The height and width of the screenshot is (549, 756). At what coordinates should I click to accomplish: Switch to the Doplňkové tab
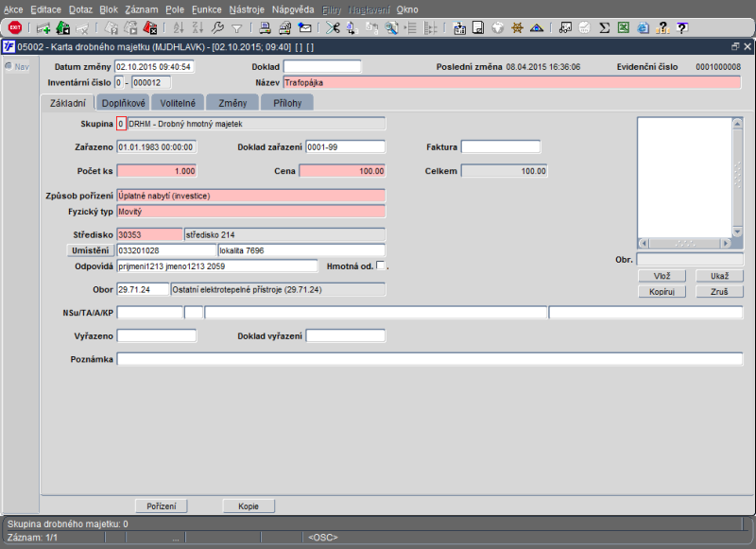(x=124, y=103)
